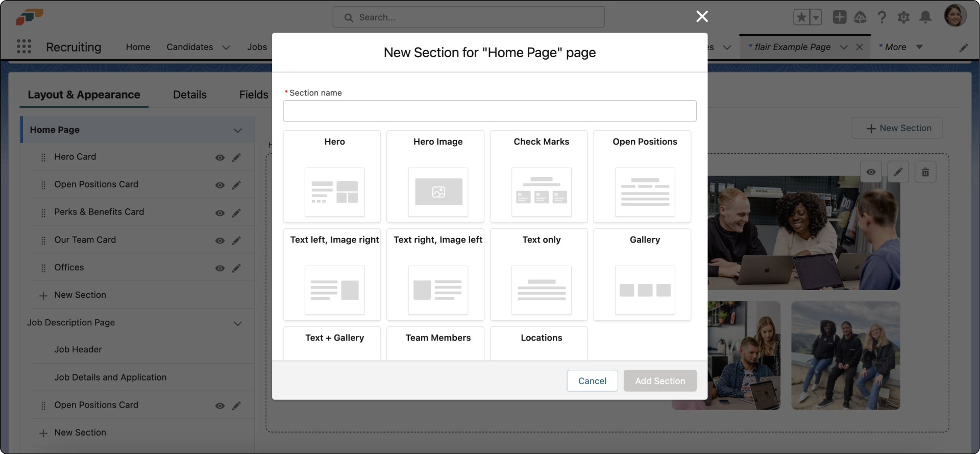Switch to the Details tab
This screenshot has height=454, width=980.
point(190,94)
